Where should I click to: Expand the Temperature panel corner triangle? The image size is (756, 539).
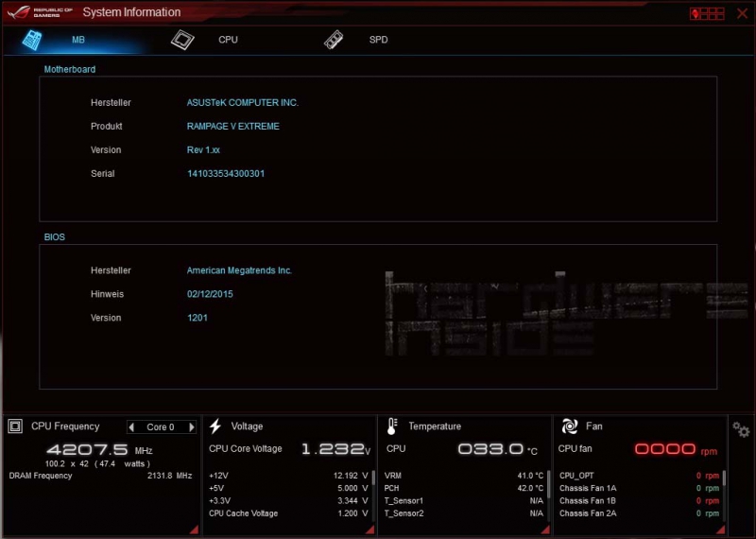point(545,530)
